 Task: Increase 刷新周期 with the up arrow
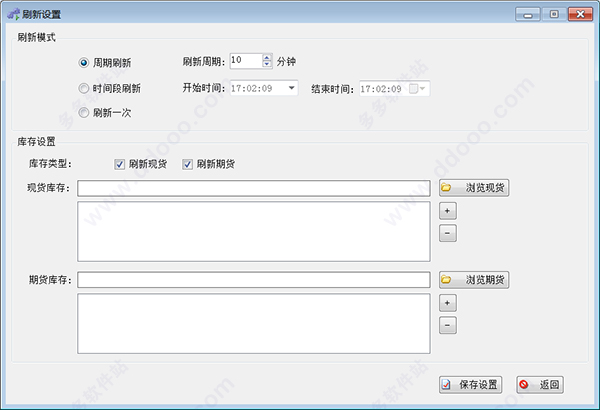point(267,58)
